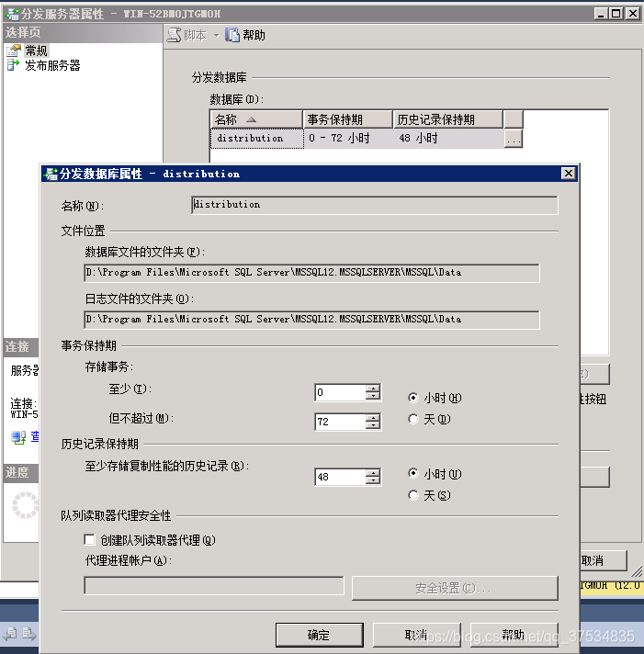Click the first icon in the bottom-left bar

pyautogui.click(x=9, y=634)
